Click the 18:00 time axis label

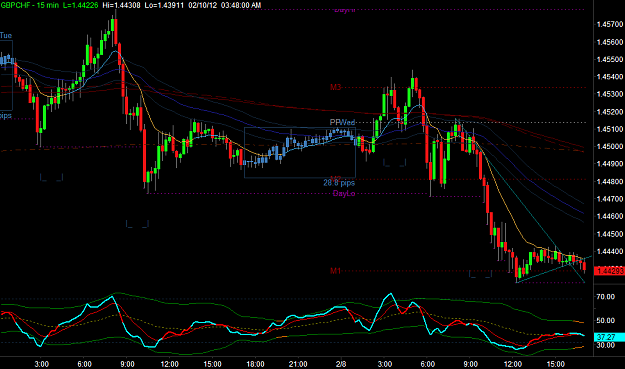[x=255, y=364]
